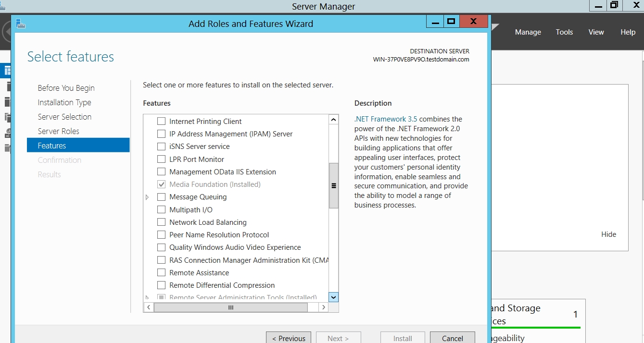644x343 pixels.
Task: Go to the Server Roles step
Action: [x=58, y=131]
